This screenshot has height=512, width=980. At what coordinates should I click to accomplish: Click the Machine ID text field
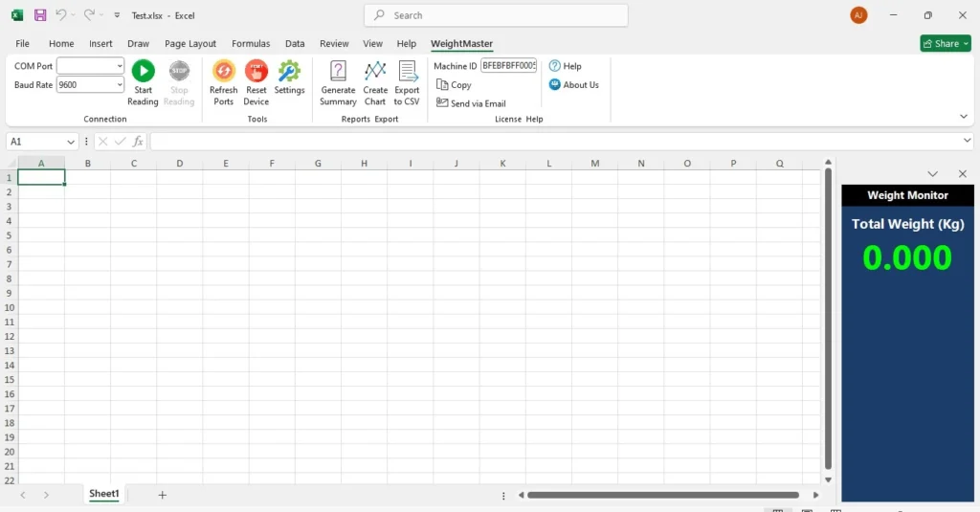click(x=508, y=66)
